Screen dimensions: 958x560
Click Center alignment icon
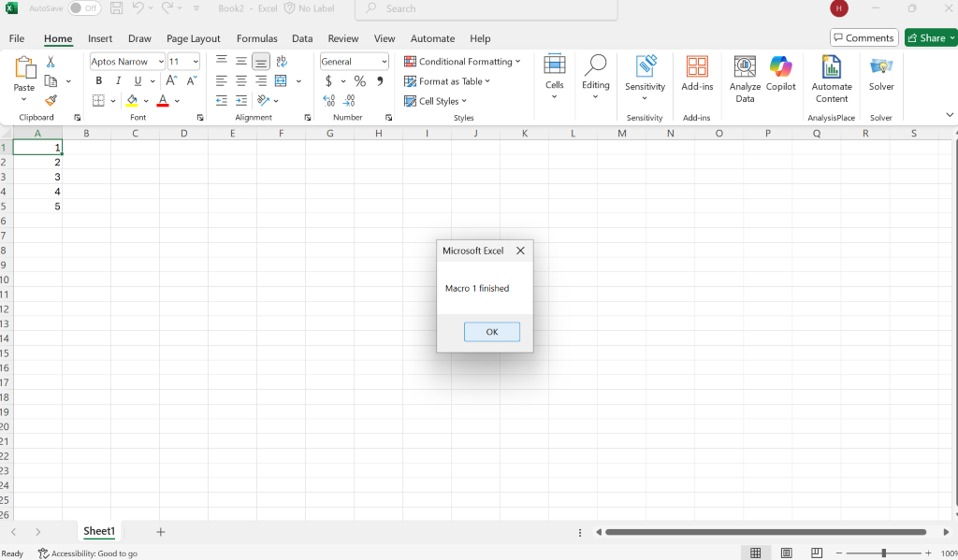pos(241,80)
